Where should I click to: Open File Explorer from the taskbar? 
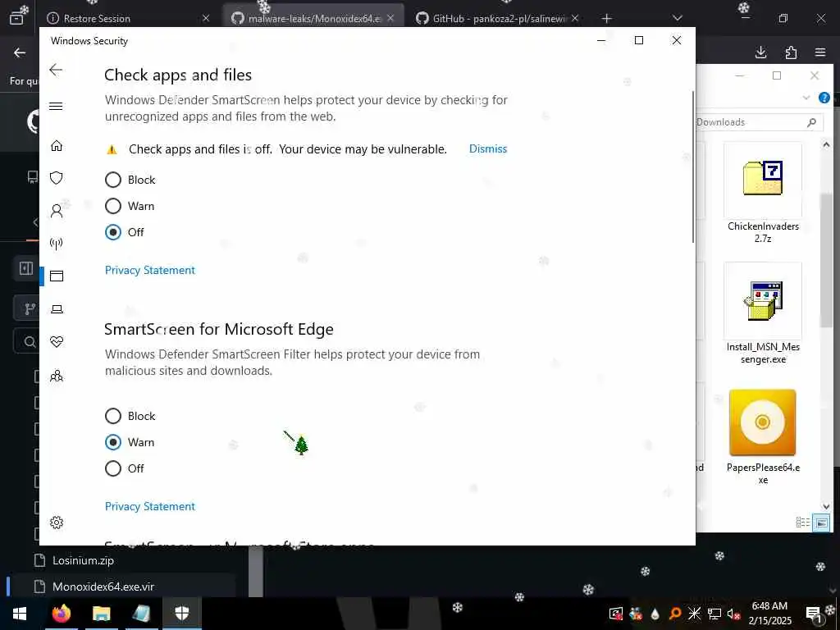tap(101, 613)
